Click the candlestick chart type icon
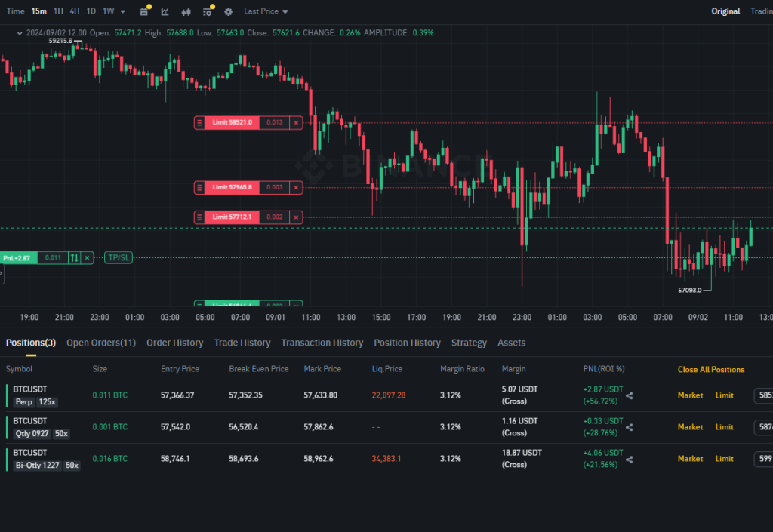 click(186, 11)
